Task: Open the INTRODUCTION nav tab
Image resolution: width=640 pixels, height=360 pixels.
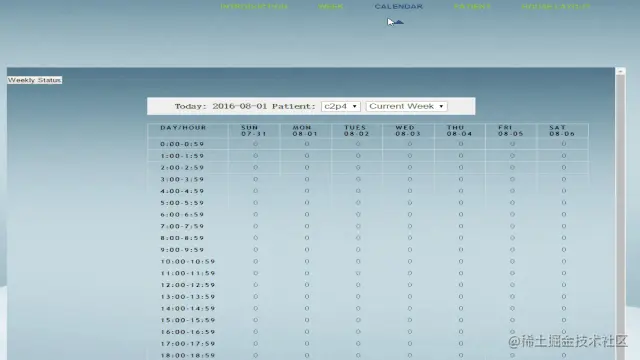Action: [254, 7]
